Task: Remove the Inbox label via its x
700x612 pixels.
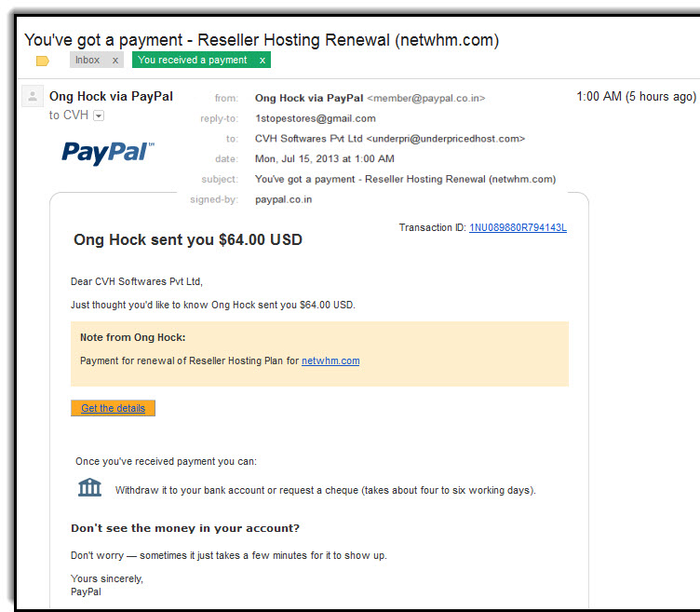Action: coord(115,61)
